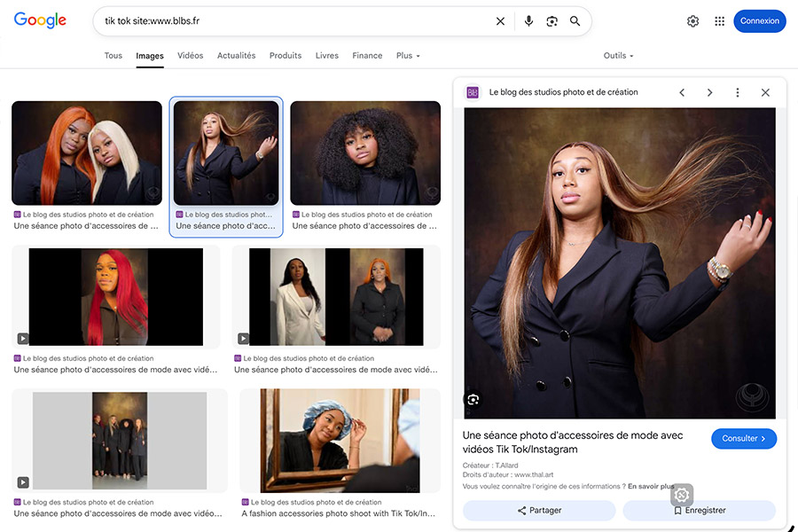Click the 'Créateur : T.Allard' text

[x=490, y=465]
